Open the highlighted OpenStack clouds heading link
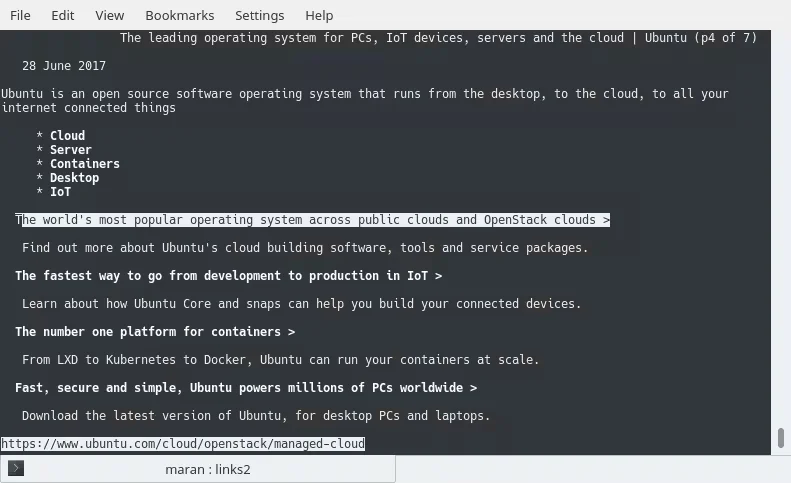791x483 pixels. 312,220
